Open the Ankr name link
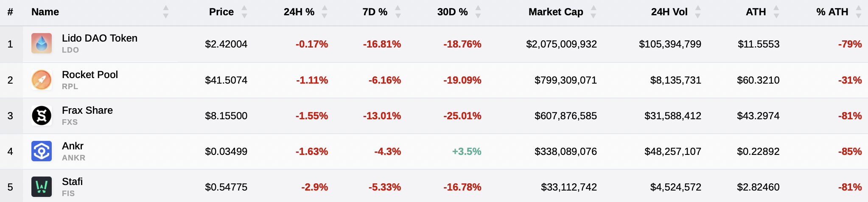 point(73,146)
